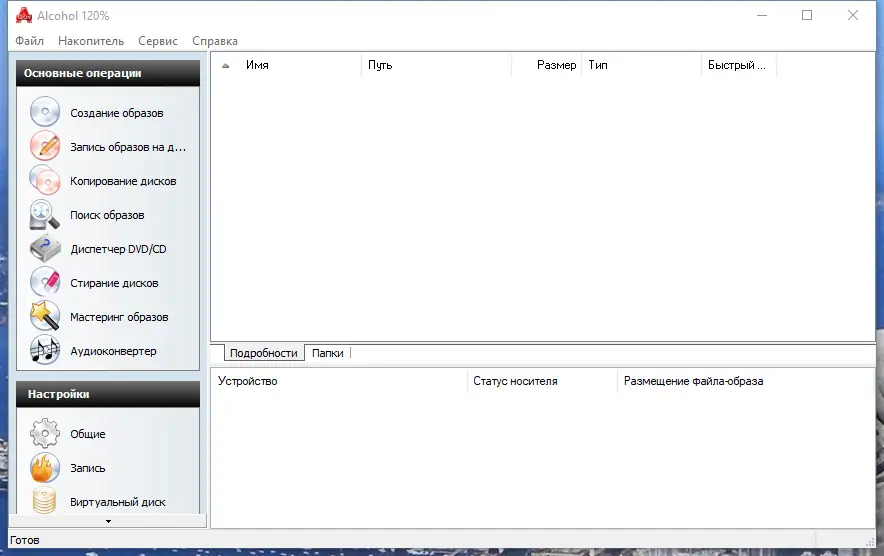The width and height of the screenshot is (884, 556).
Task: Open the Справка menu
Action: coord(215,41)
